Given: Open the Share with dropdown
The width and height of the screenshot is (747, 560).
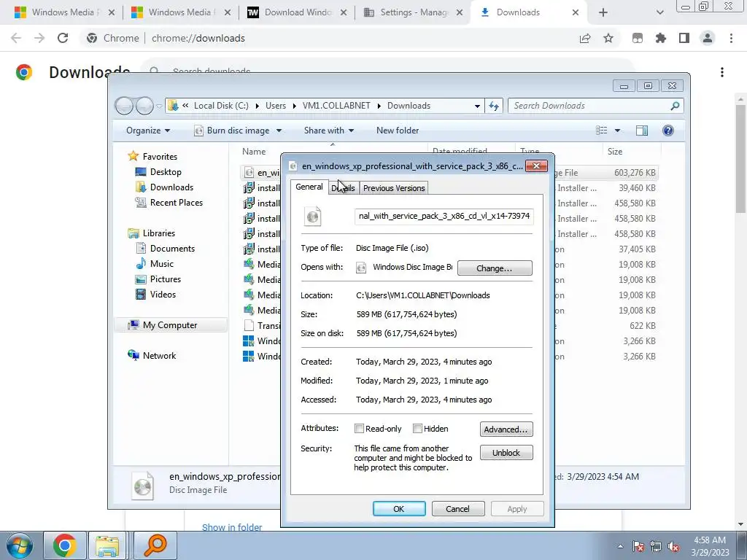Looking at the screenshot, I should [329, 131].
